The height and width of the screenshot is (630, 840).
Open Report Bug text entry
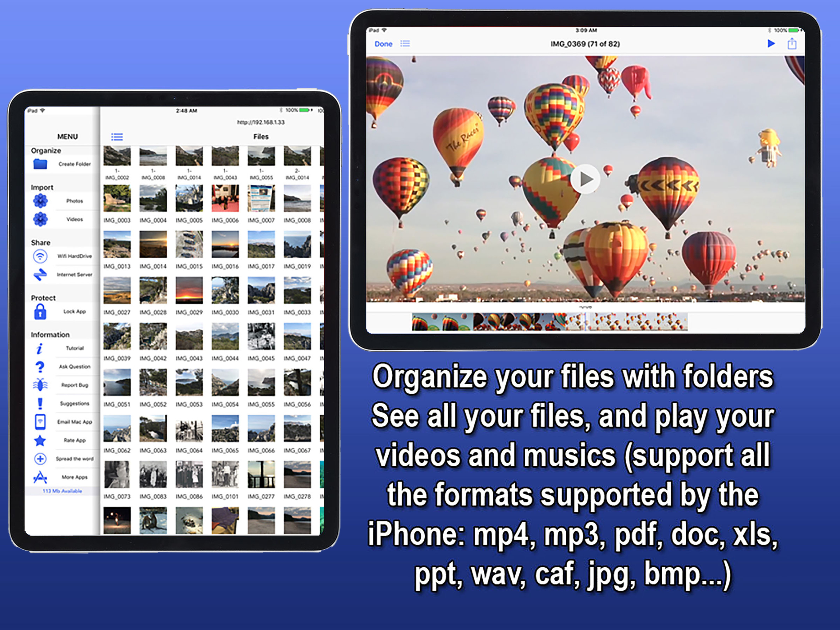pos(74,385)
